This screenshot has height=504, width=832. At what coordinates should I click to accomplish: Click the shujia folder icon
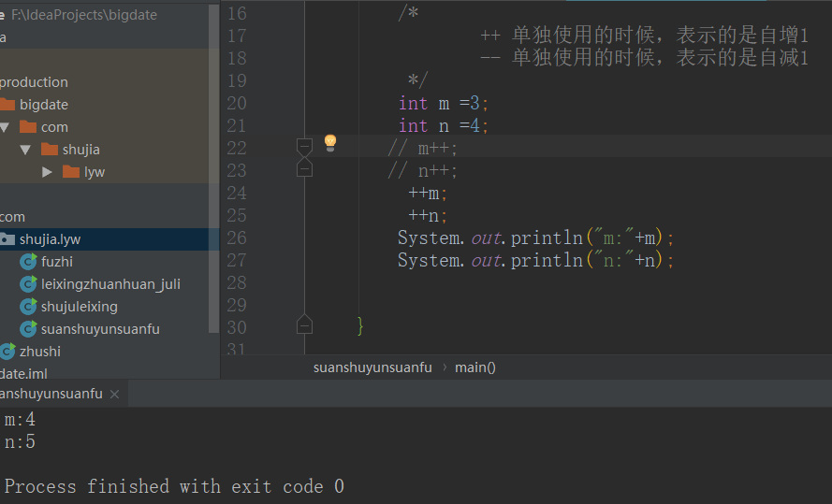click(x=50, y=149)
